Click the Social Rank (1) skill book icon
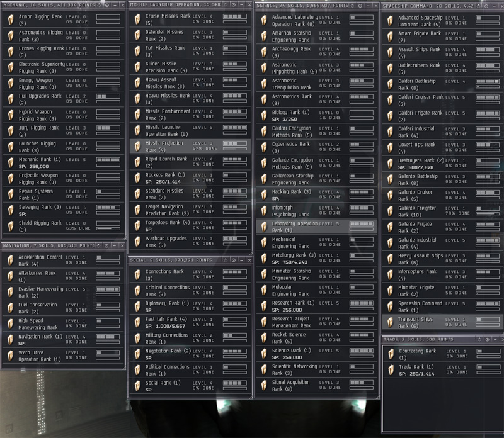Viewport: 504px width, 438px height. (137, 386)
